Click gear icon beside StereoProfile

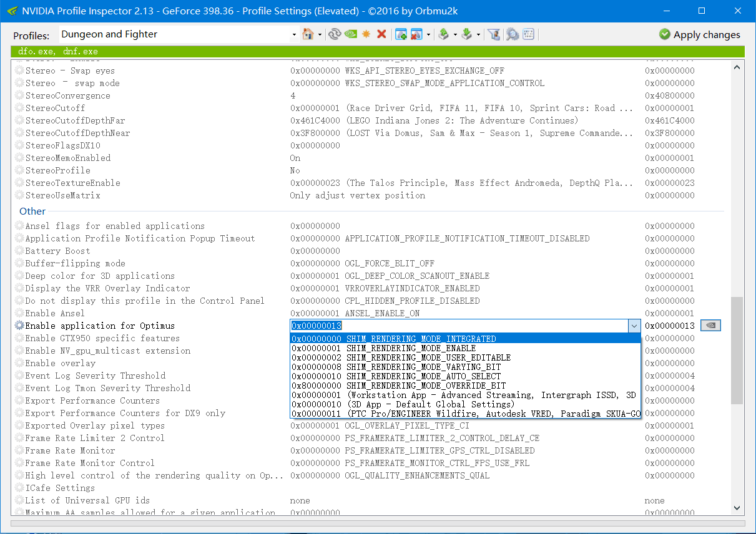19,170
